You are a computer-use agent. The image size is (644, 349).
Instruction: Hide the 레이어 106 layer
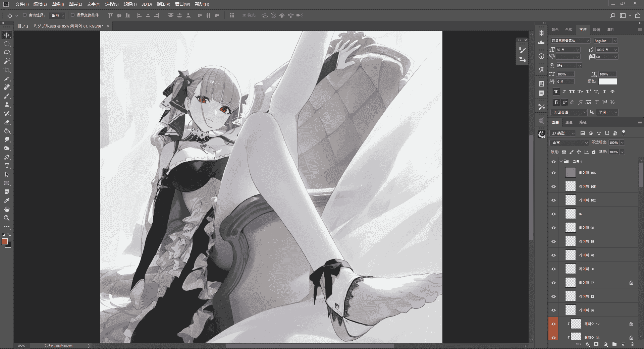tap(553, 173)
